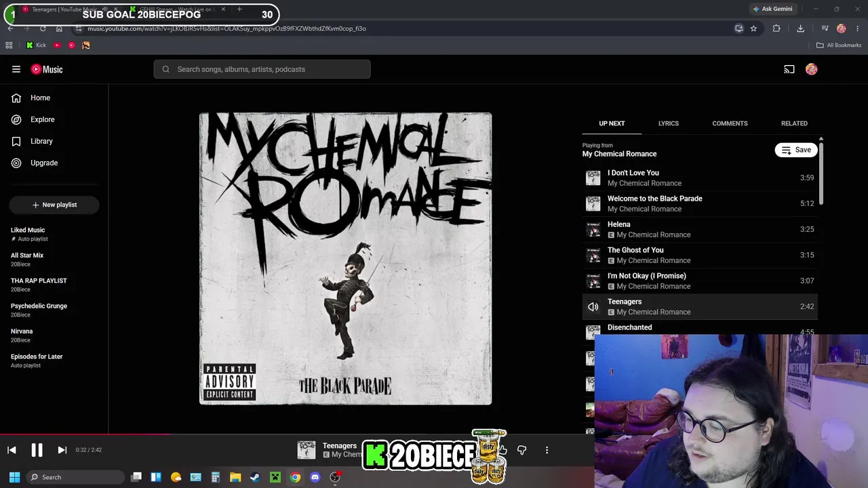Click the search songs, albums, artists field
This screenshot has width=868, height=488.
coord(262,69)
